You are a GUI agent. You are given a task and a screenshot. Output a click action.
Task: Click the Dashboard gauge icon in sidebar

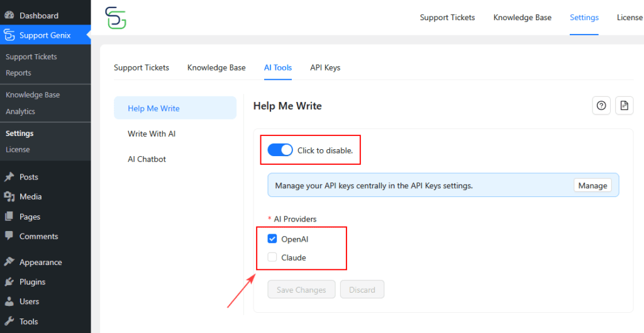coord(9,16)
